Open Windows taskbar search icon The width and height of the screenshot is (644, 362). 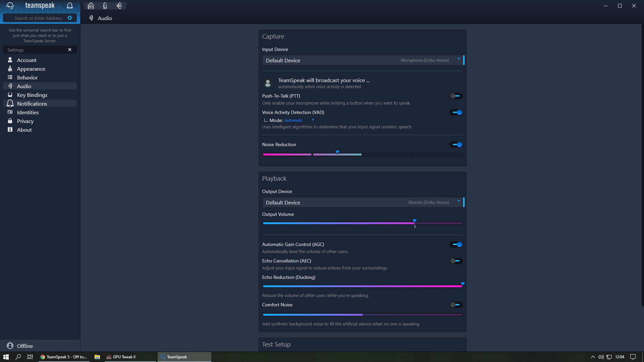[18, 357]
